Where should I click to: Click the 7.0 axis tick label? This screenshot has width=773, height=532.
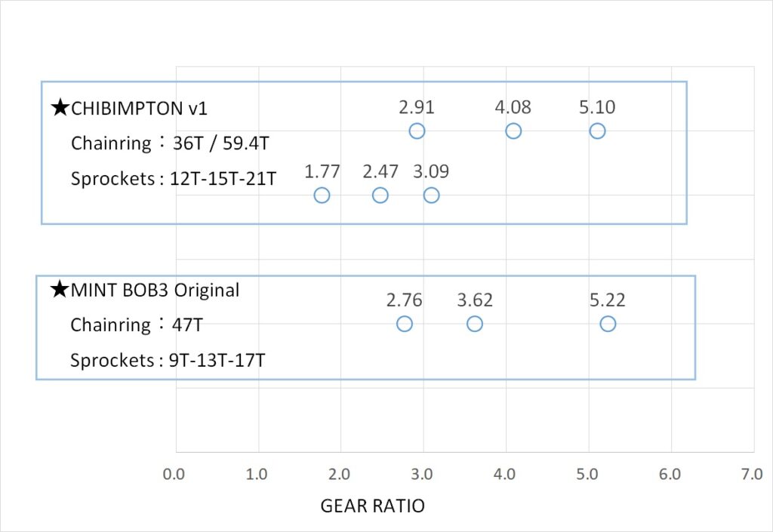click(752, 475)
